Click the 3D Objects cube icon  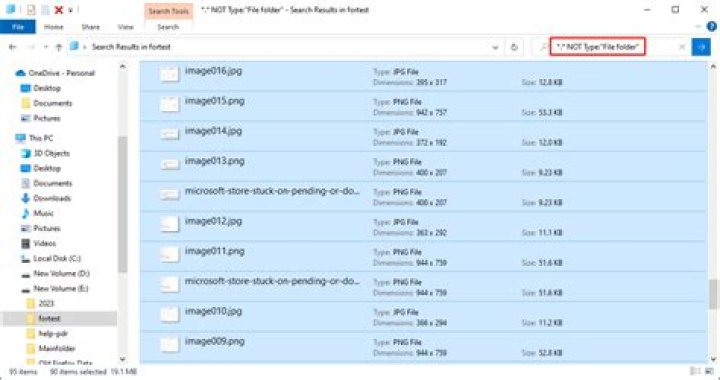[x=26, y=153]
